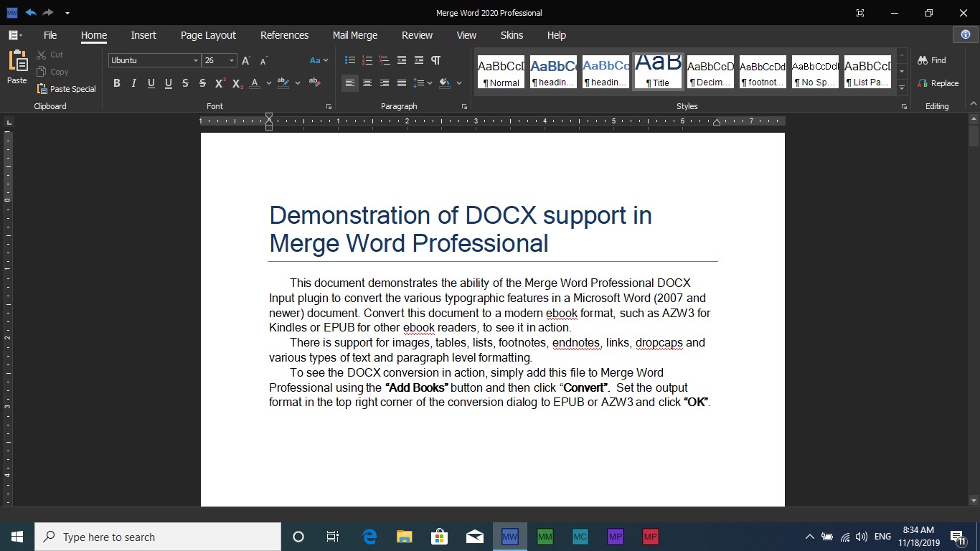This screenshot has height=551, width=980.
Task: Decrease font size with the shrink font icon
Action: point(263,61)
